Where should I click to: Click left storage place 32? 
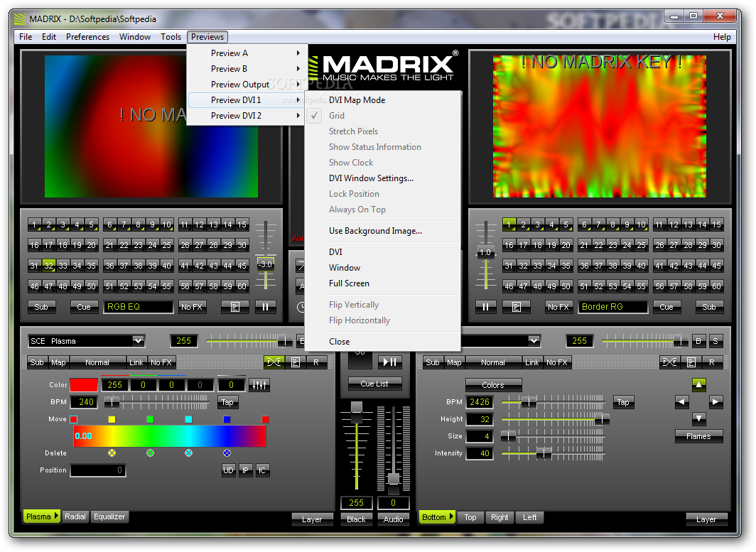click(49, 266)
